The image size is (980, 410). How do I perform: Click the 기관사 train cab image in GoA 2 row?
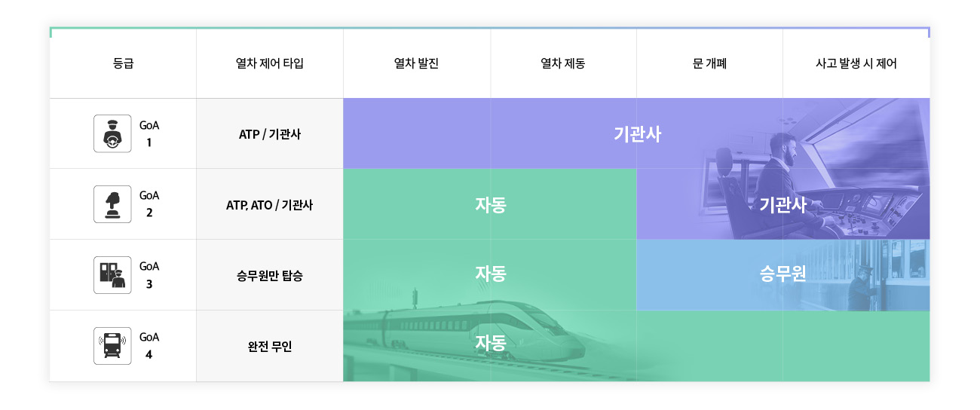pos(783,204)
